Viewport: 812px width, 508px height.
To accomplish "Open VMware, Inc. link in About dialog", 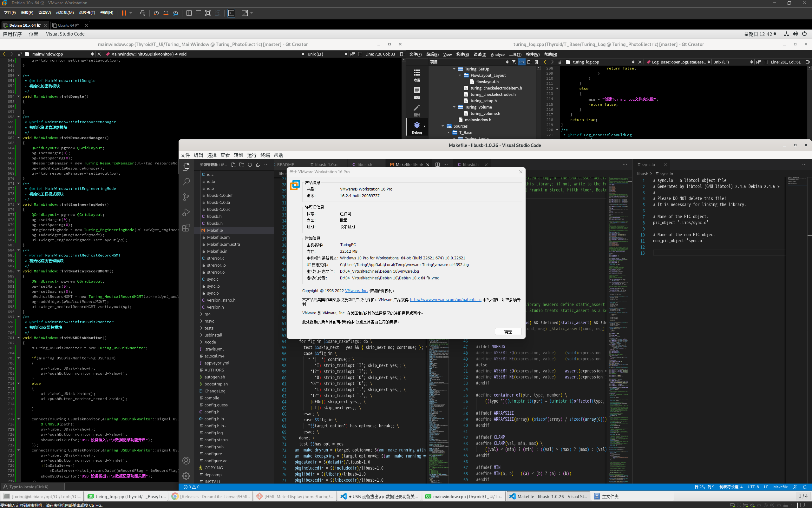I will click(356, 291).
